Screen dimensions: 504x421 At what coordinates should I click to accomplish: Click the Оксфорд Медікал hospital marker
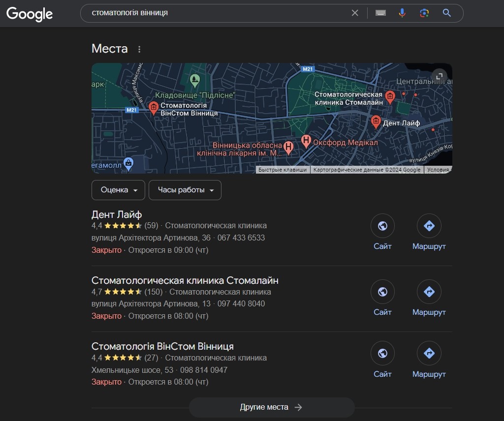[306, 141]
